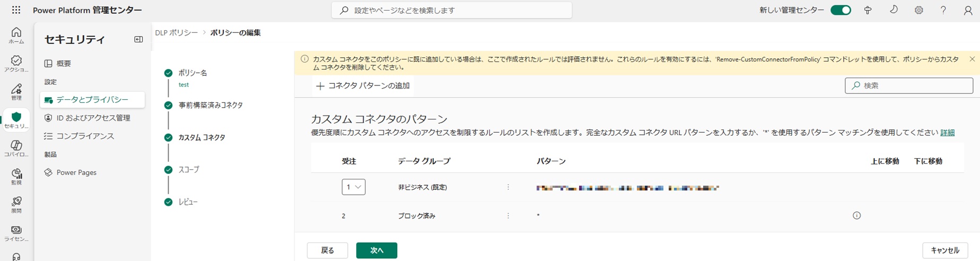Go to ポリシー名 step
This screenshot has height=261, width=980.
[x=192, y=73]
